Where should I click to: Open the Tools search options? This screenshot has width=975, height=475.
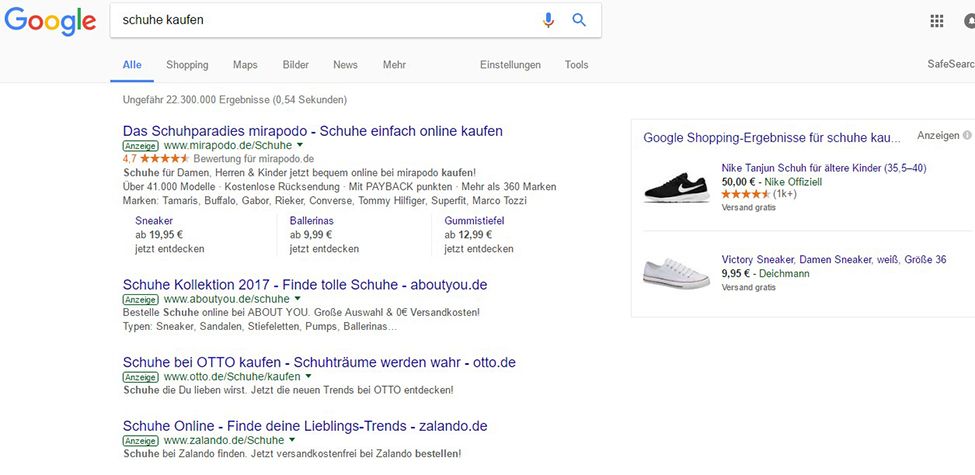[576, 65]
